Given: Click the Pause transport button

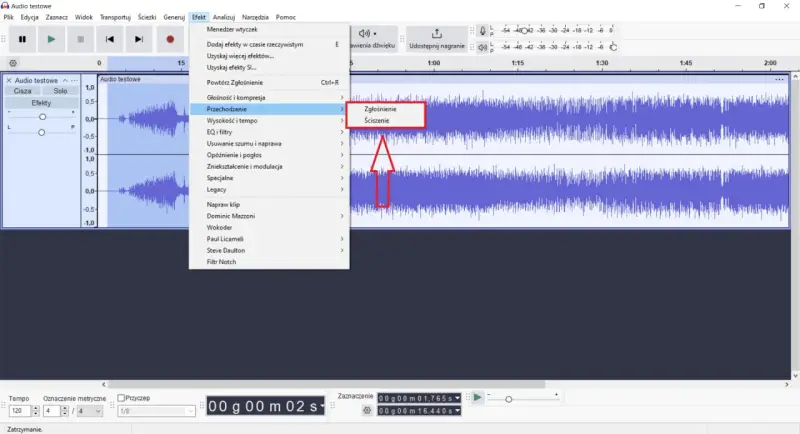Looking at the screenshot, I should point(22,39).
